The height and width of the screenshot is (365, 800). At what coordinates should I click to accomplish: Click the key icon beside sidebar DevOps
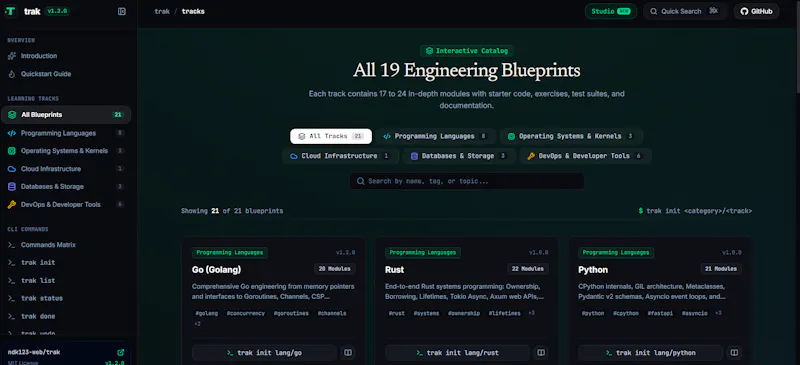12,205
